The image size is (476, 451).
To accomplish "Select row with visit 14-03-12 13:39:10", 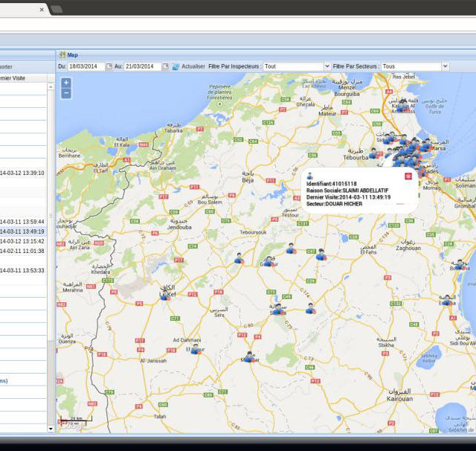I will (x=22, y=173).
